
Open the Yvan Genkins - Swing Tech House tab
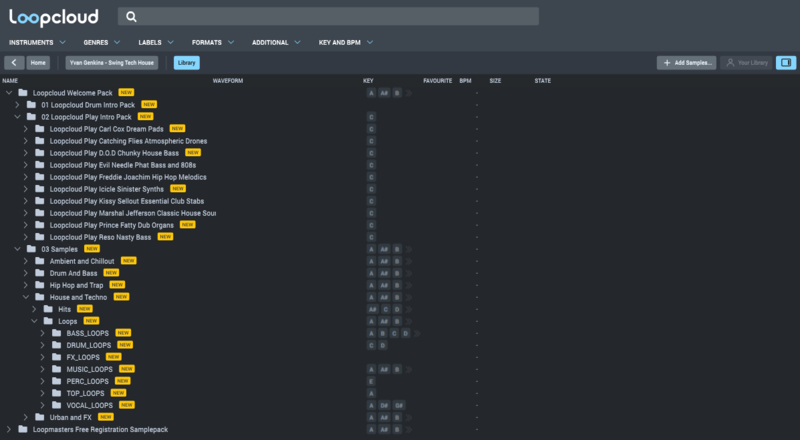[112, 63]
